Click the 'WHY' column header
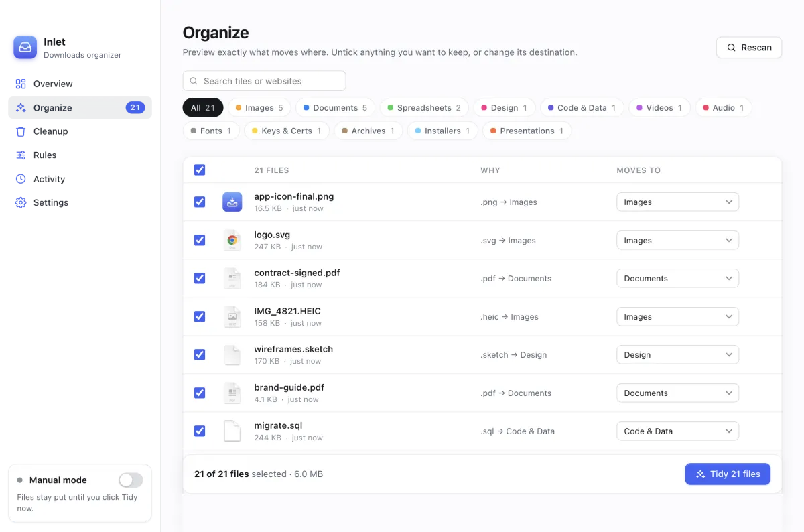 coord(490,170)
